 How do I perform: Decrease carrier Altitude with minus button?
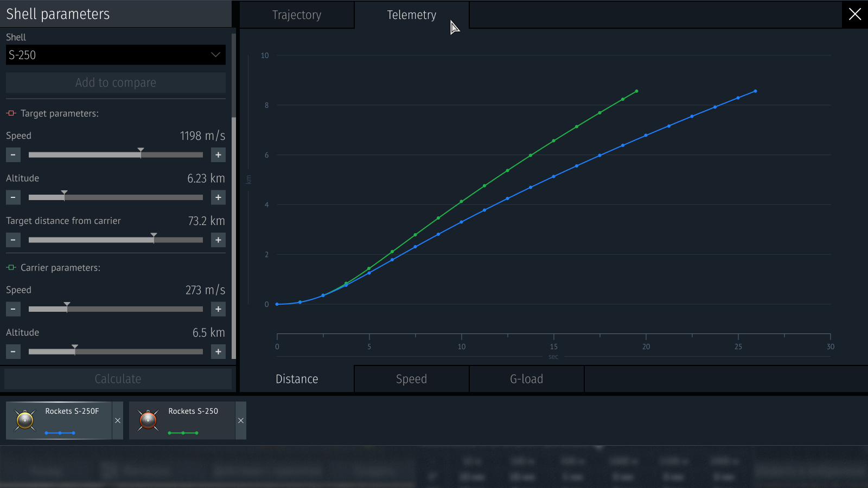click(x=13, y=351)
